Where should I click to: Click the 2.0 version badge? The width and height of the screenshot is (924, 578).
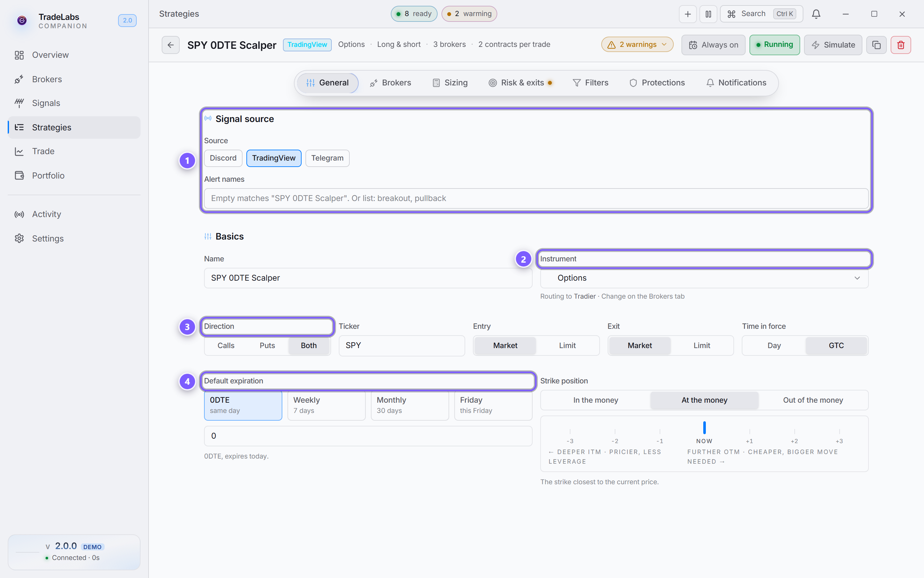[x=127, y=20]
